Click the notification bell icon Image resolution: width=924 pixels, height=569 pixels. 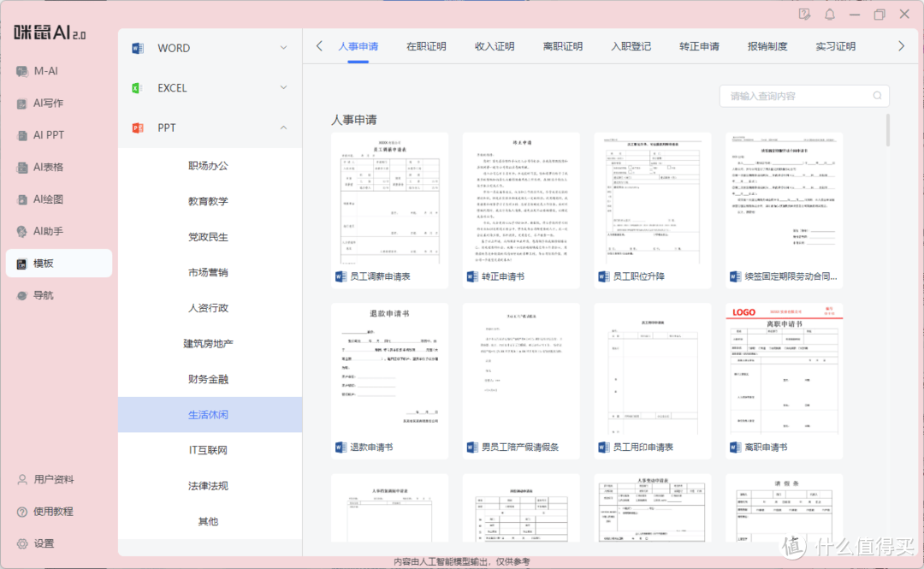click(829, 15)
